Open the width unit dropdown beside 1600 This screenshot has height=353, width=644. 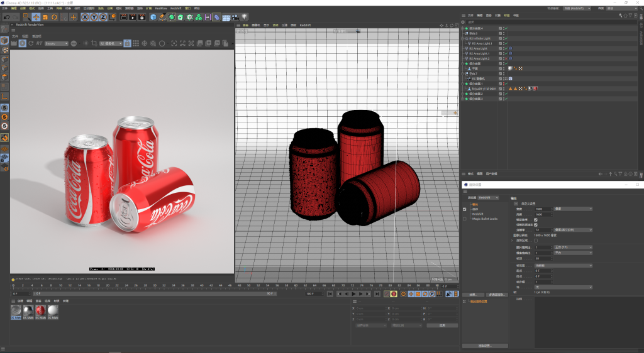click(574, 209)
